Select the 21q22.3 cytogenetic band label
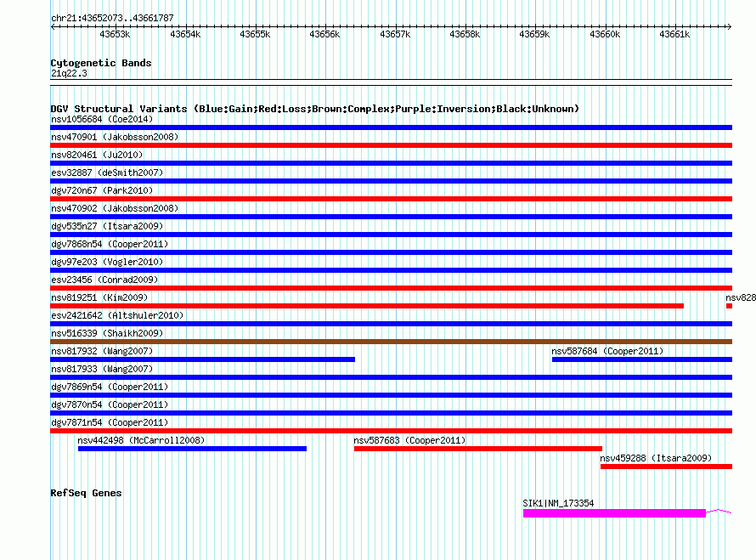Viewport: 756px width, 560px height. pyautogui.click(x=69, y=73)
